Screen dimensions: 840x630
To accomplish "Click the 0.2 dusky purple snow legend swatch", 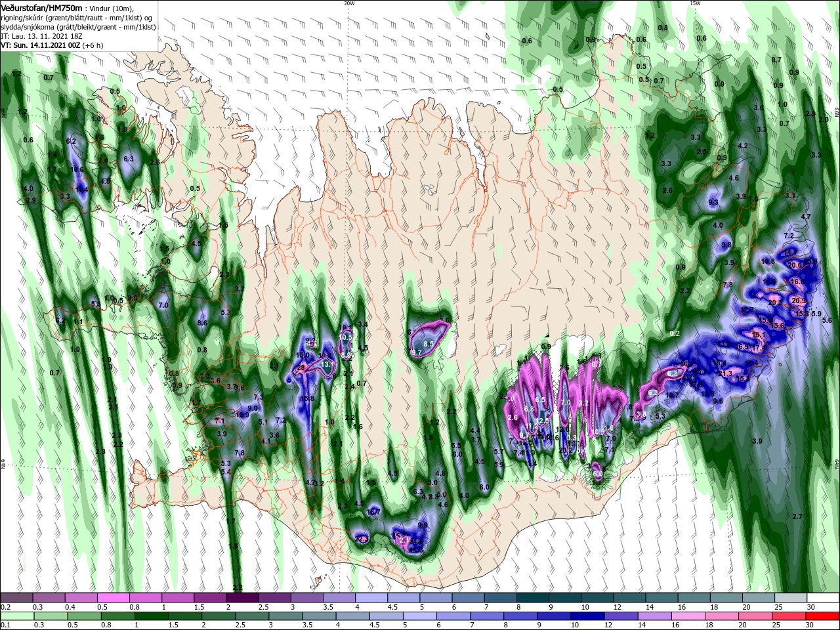I will 17,598.
